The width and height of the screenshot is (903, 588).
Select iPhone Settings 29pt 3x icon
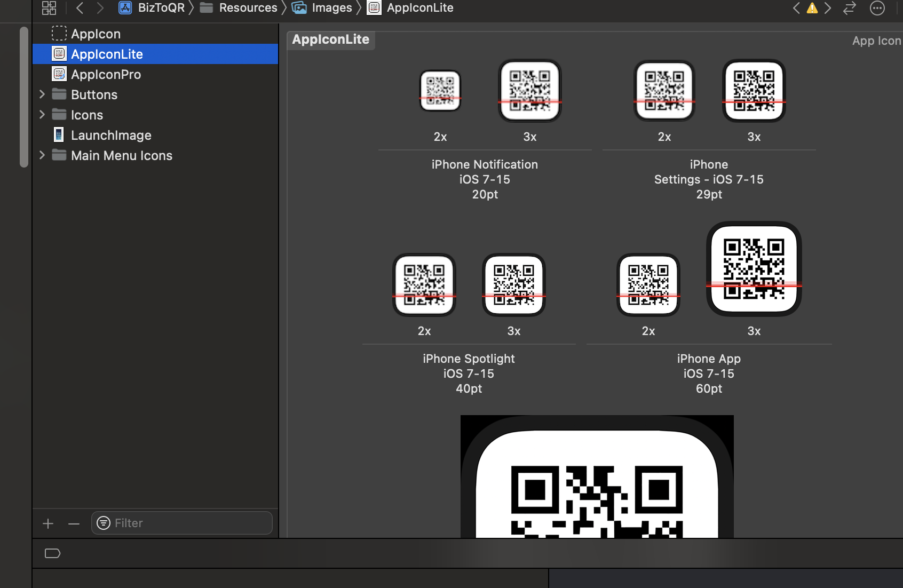754,91
